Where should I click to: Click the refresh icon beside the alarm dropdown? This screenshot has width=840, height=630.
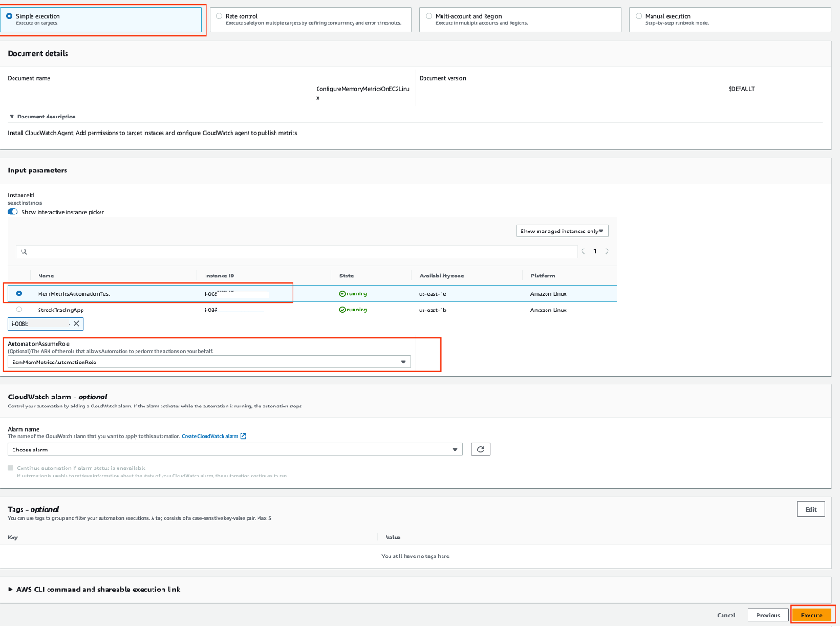click(x=480, y=449)
